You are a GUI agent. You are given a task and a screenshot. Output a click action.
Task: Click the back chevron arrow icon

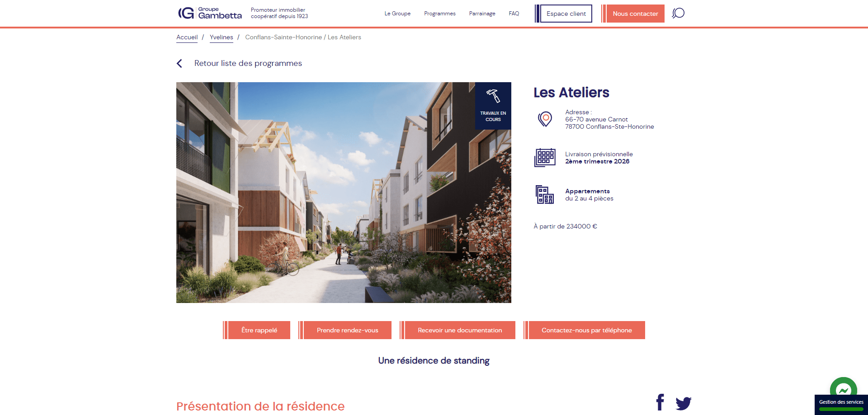pyautogui.click(x=179, y=64)
